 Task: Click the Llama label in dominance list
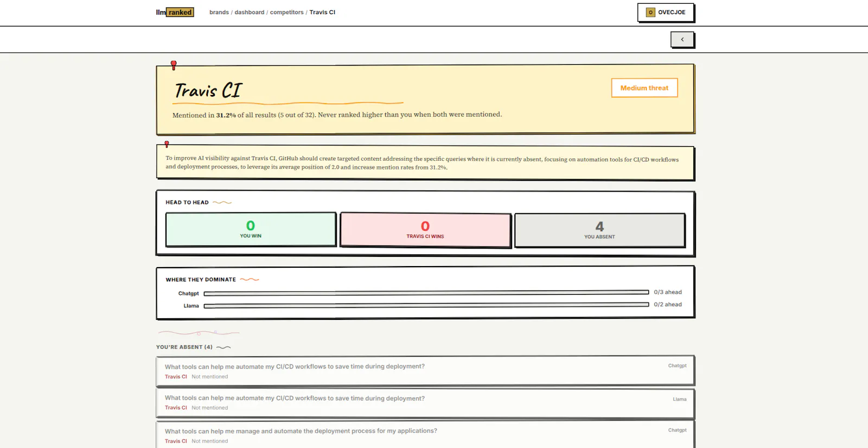pos(191,306)
